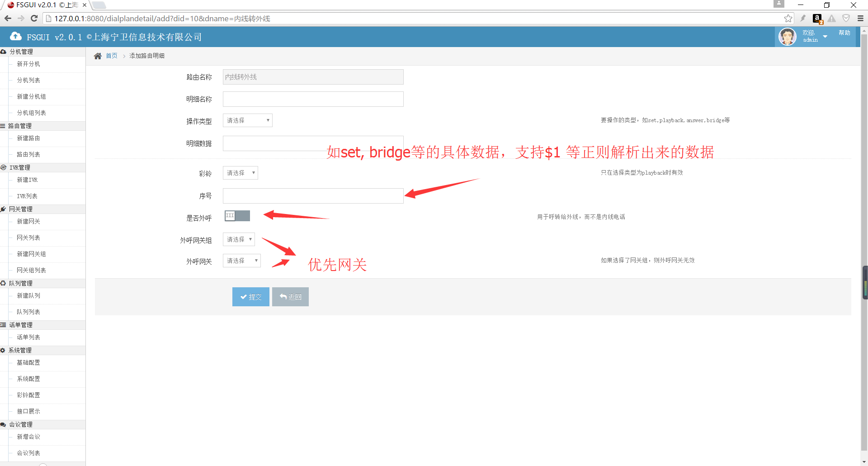
Task: Reload the page in browser
Action: [34, 19]
